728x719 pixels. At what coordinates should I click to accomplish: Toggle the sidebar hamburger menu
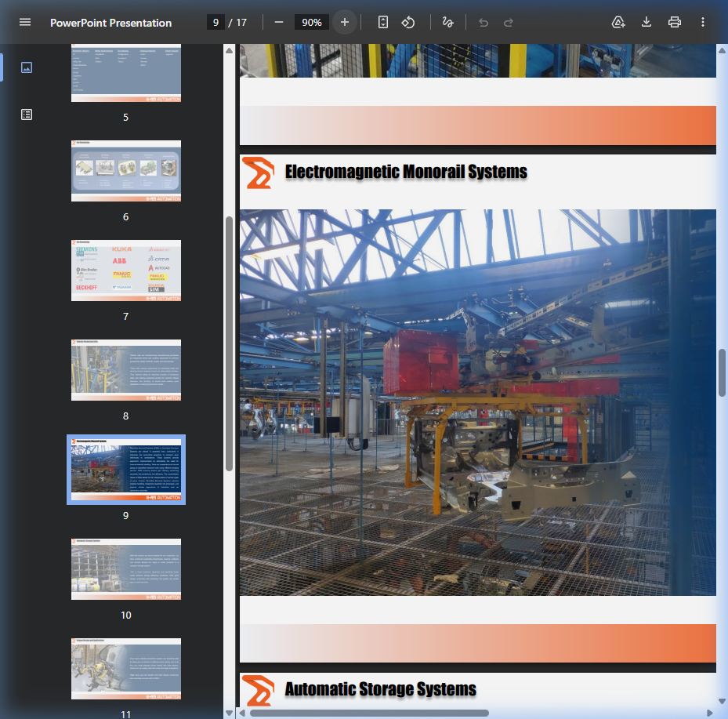point(25,22)
